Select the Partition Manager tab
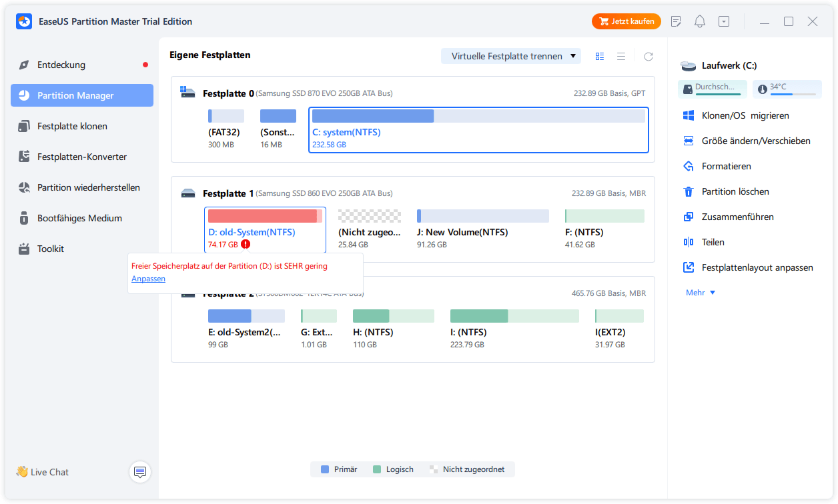838x504 pixels. (x=82, y=95)
